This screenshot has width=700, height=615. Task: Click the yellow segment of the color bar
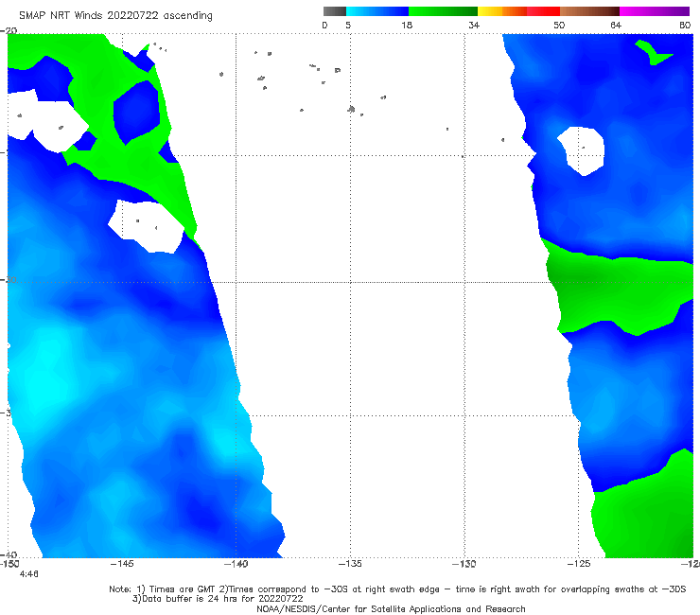tap(490, 11)
